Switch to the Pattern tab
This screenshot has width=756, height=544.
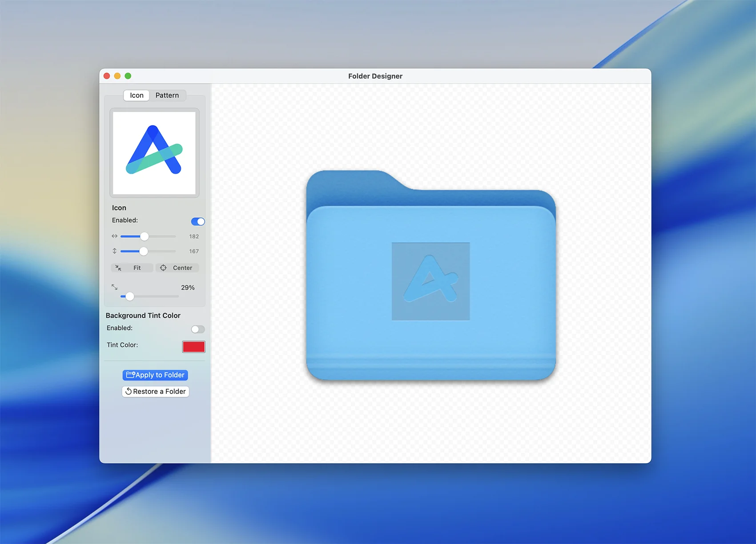[x=167, y=96]
